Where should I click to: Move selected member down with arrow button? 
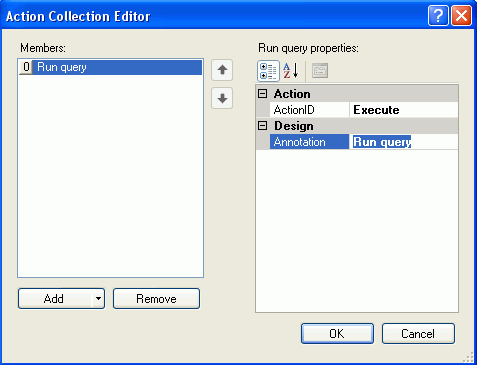(x=222, y=98)
